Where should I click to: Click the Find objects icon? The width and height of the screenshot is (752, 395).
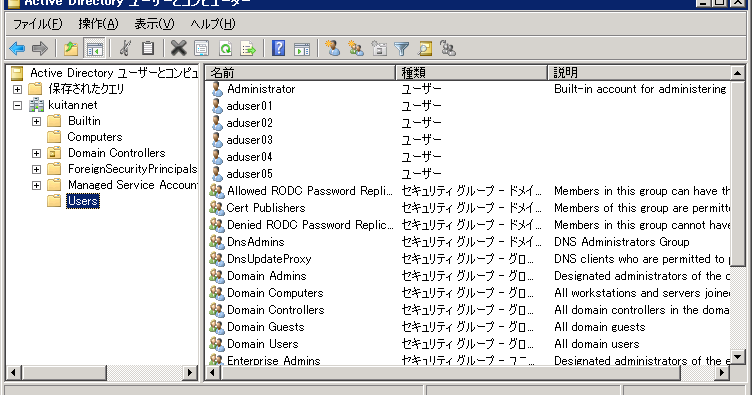pos(424,48)
